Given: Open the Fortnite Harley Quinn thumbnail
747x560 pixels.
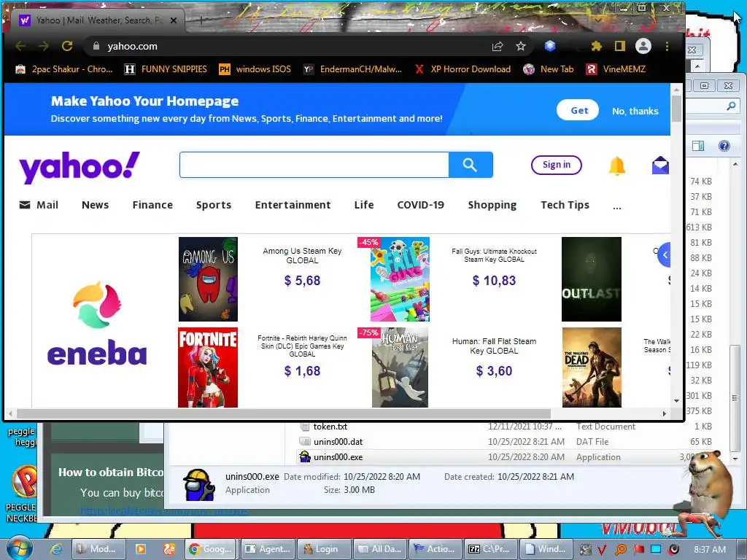Looking at the screenshot, I should 208,367.
